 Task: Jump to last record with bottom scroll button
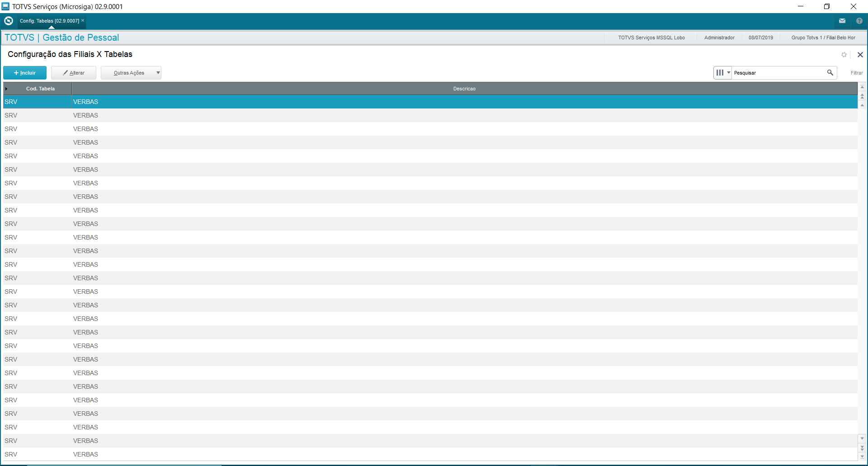pyautogui.click(x=862, y=457)
